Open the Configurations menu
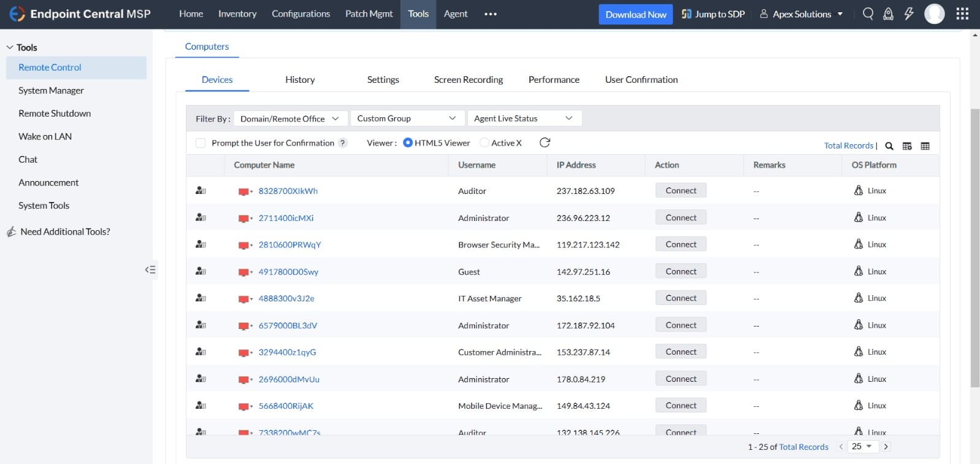 coord(301,14)
